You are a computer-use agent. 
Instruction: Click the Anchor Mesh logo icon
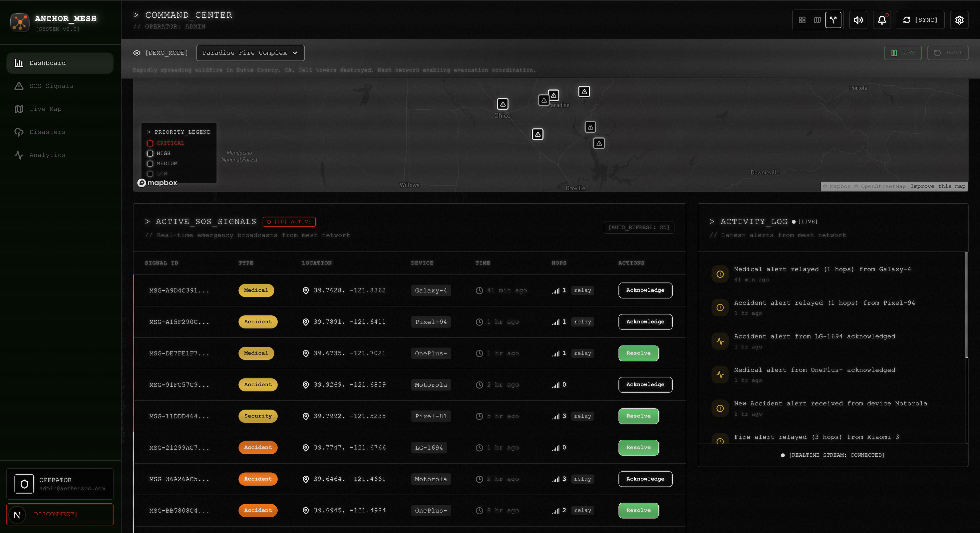point(20,22)
